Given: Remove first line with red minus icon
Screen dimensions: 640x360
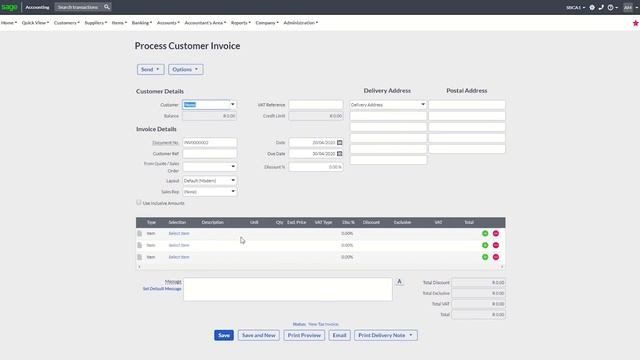Looking at the screenshot, I should tap(496, 233).
